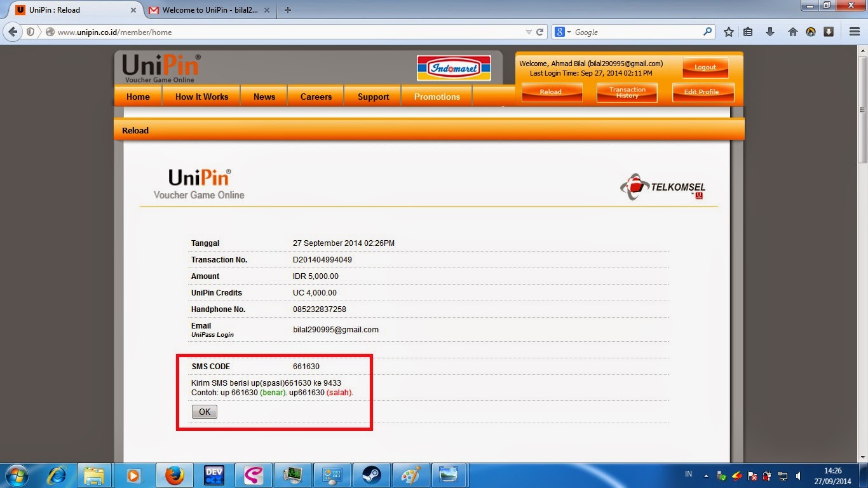Click the Edit Profile button

coord(702,92)
